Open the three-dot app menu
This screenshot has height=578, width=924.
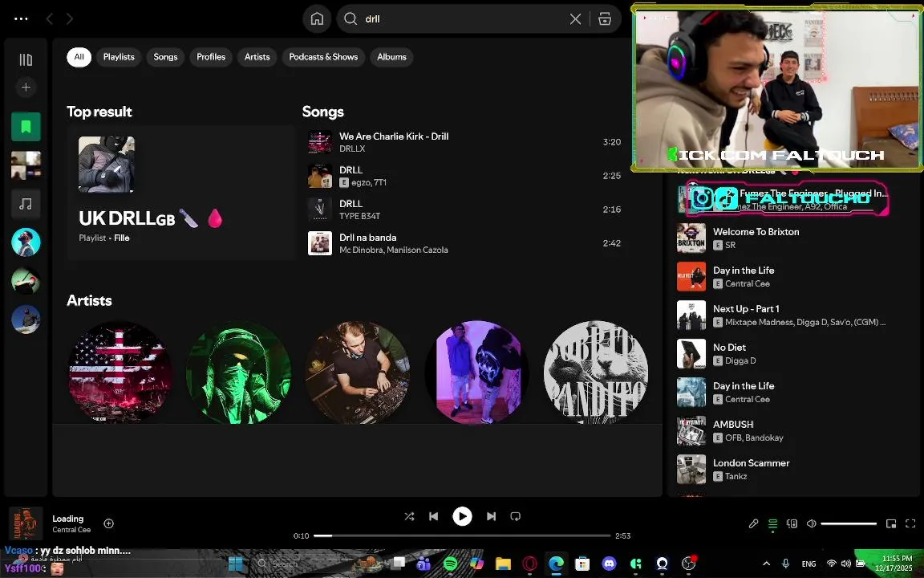(21, 19)
